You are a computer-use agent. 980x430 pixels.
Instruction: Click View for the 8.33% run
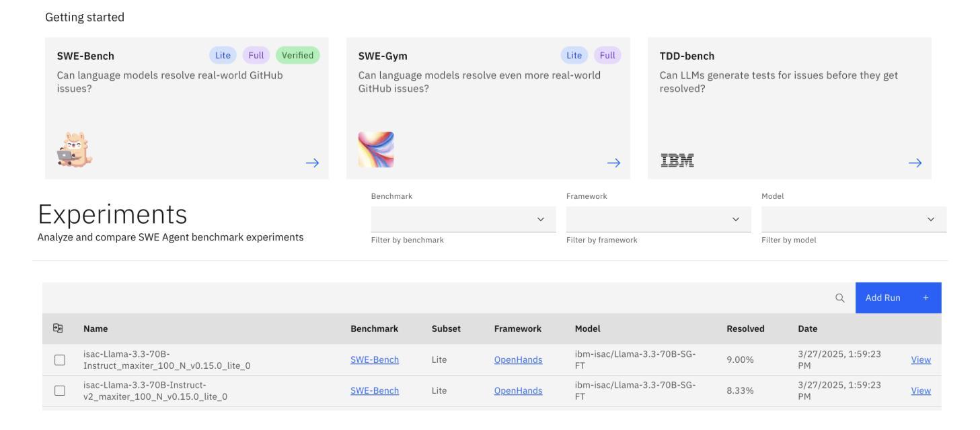(921, 390)
